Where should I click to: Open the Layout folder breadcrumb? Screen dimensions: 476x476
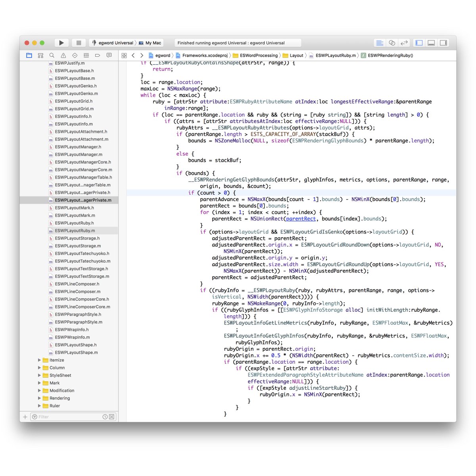pos(293,56)
